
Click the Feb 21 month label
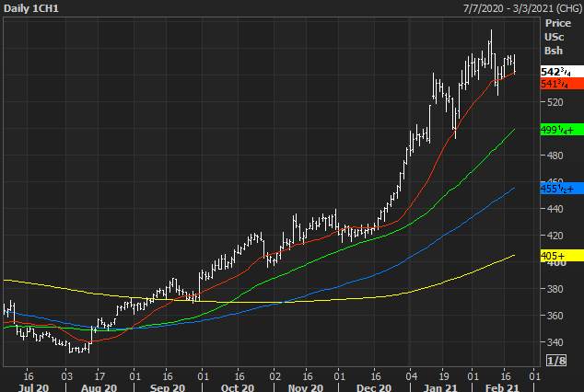502,387
